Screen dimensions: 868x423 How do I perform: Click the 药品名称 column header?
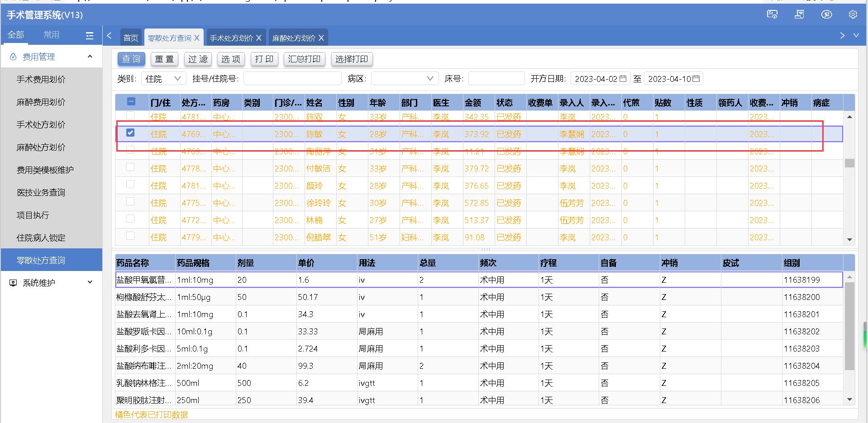pos(145,263)
